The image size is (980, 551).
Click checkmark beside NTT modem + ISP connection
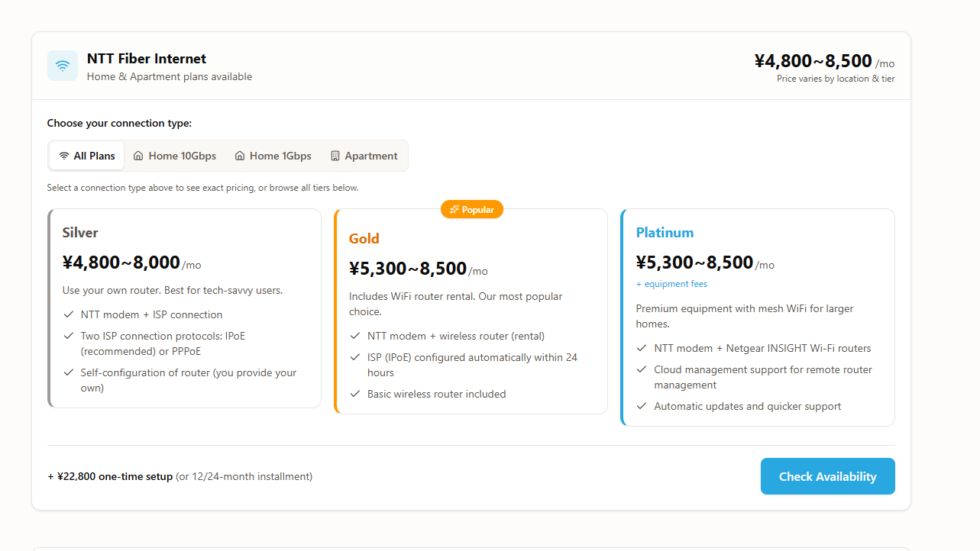click(68, 314)
